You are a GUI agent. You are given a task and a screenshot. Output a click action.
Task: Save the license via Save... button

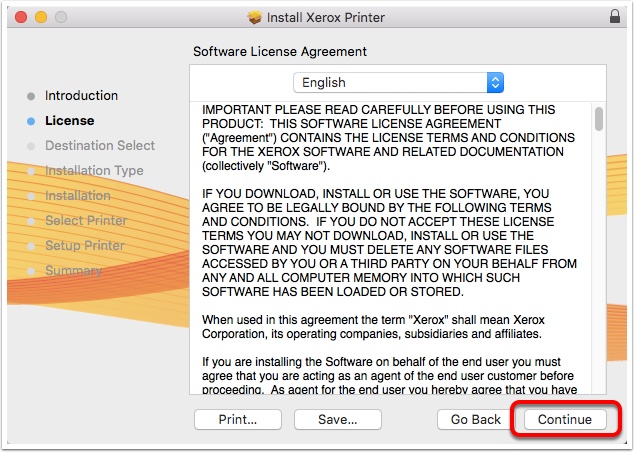338,419
